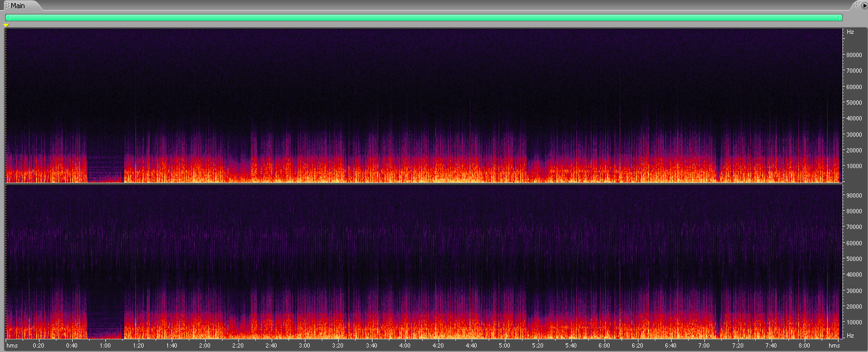This screenshot has width=868, height=352.
Task: Click the 7:20 mark on time ruler
Action: coord(738,346)
